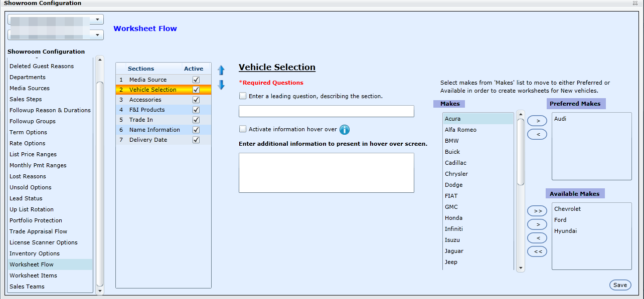This screenshot has height=299, width=644.
Task: Click the blue information hover icon
Action: (345, 130)
